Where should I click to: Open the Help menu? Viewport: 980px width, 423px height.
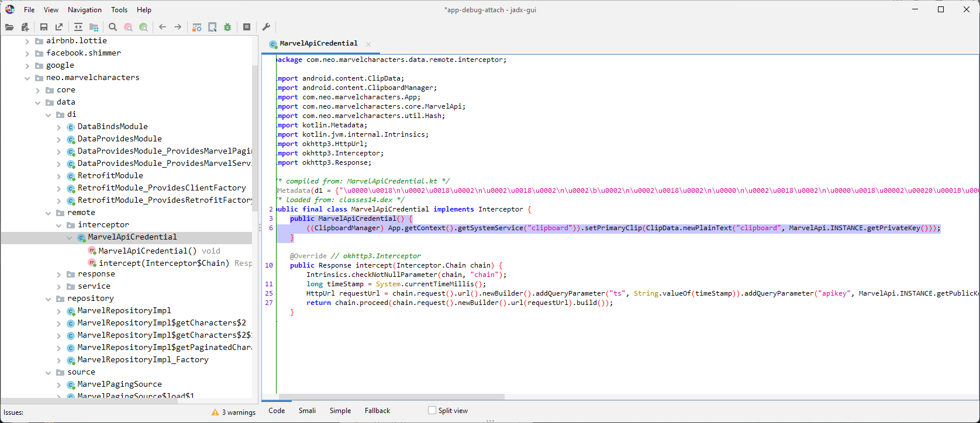144,10
